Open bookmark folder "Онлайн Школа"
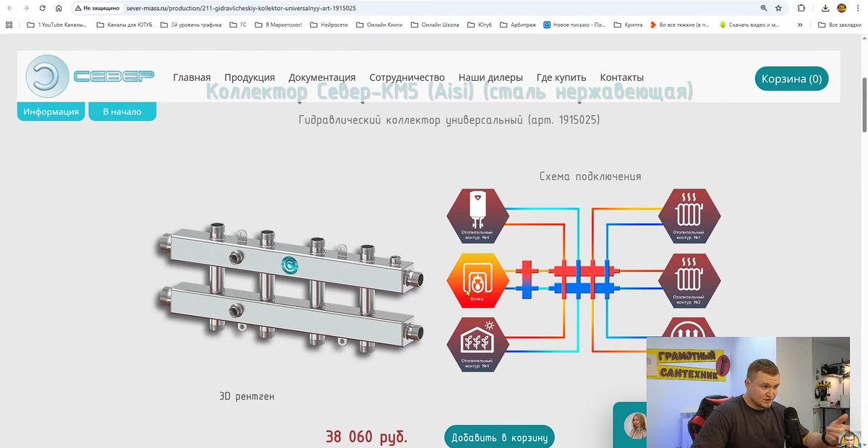The image size is (868, 448). (x=435, y=25)
